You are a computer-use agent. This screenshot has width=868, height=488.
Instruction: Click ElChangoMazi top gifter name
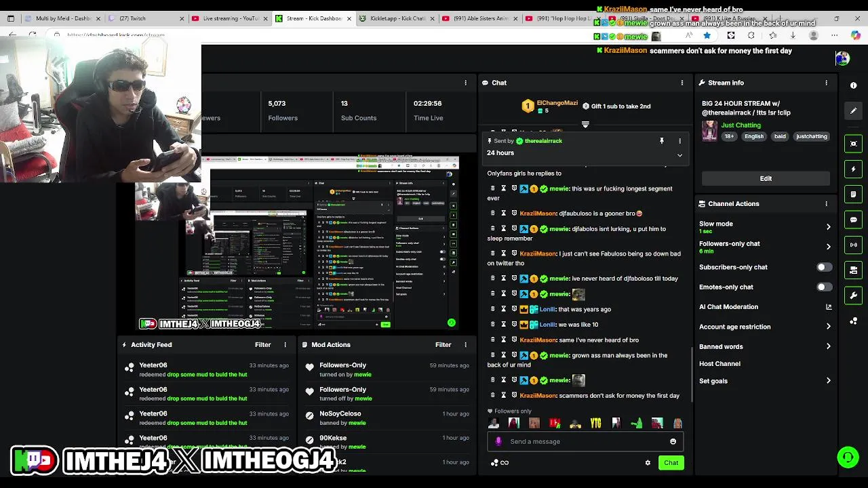coord(557,103)
